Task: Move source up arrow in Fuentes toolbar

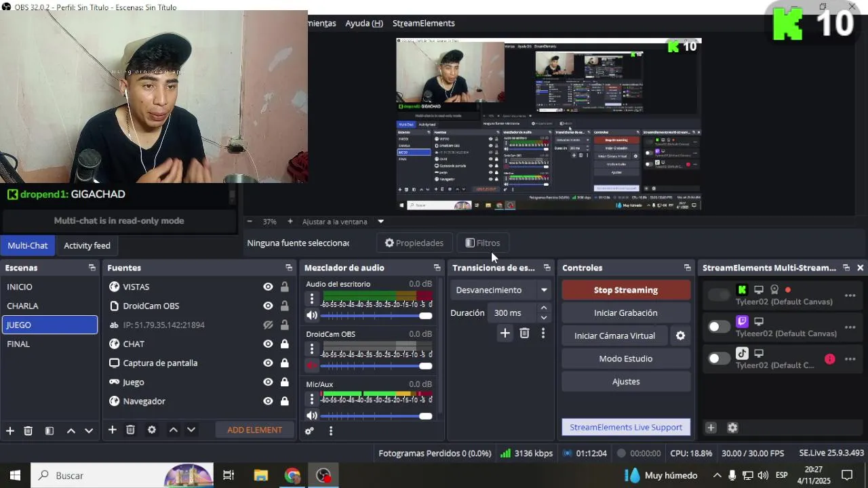Action: 173,430
